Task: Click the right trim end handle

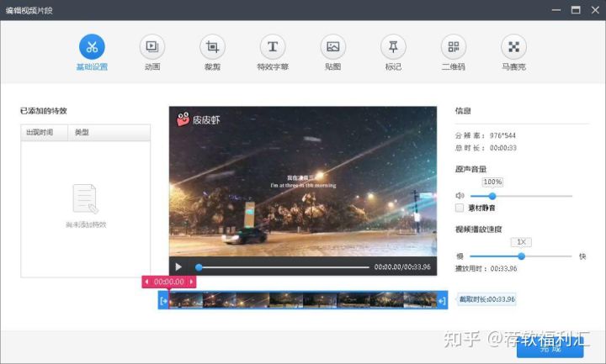Action: (442, 300)
